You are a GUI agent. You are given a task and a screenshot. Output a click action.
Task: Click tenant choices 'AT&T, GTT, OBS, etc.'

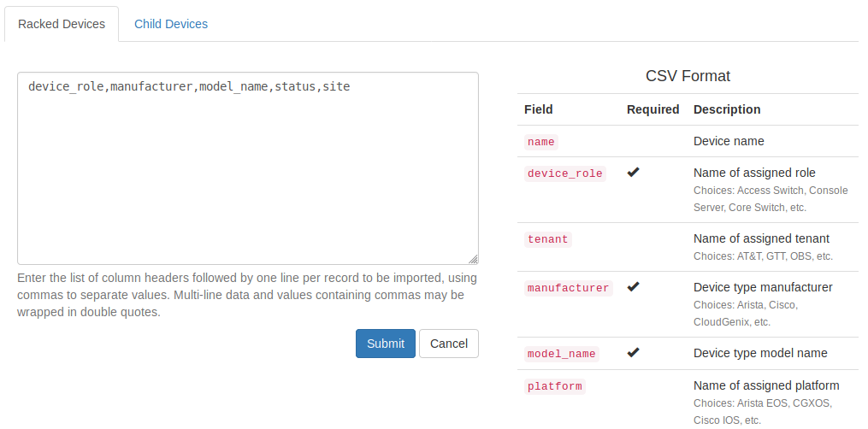click(x=763, y=256)
